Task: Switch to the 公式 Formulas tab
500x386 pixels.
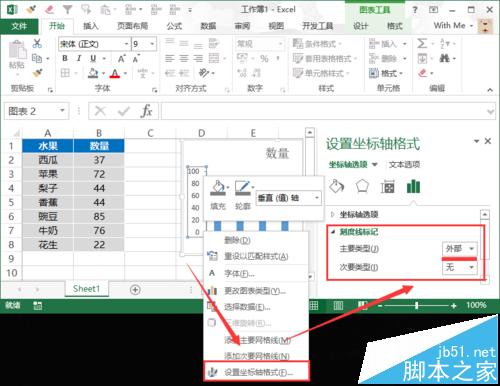Action: point(174,26)
